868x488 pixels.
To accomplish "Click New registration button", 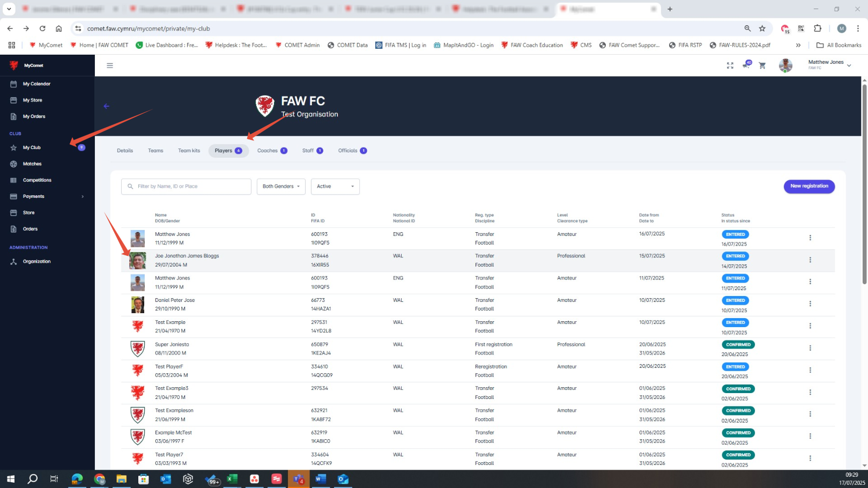I will click(x=809, y=186).
